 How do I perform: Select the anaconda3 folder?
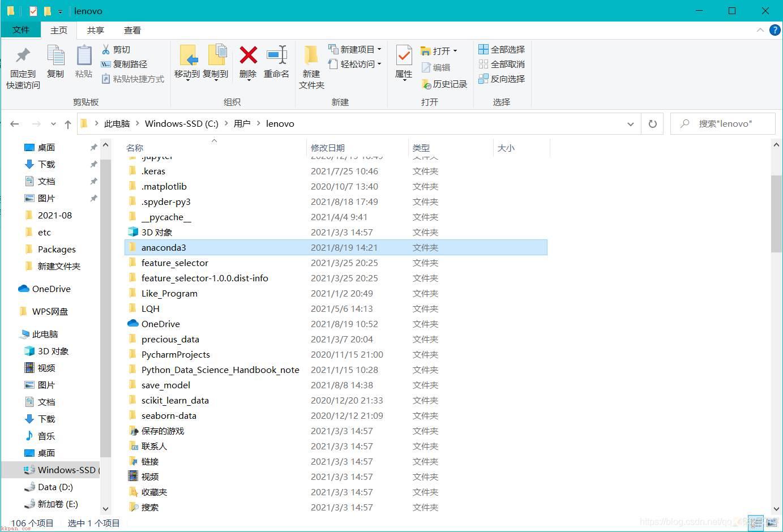(336, 247)
